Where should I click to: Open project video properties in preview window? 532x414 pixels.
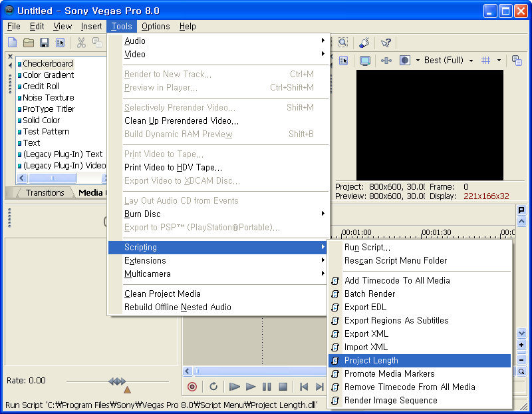[x=343, y=61]
